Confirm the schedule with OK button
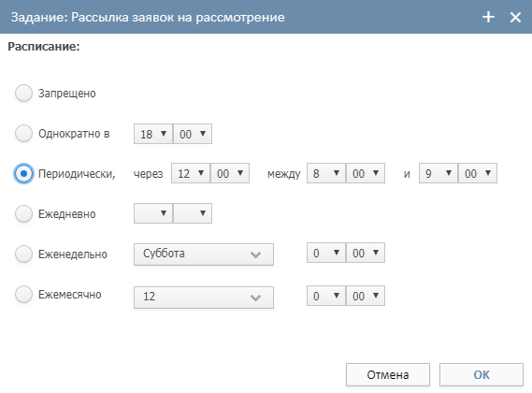The width and height of the screenshot is (532, 393). (x=482, y=374)
